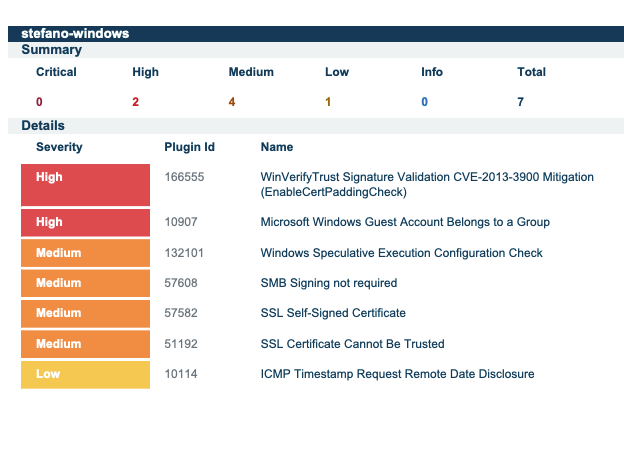Click the Medium badge for plugin 132101
Screen dimensions: 624x469
coord(85,253)
